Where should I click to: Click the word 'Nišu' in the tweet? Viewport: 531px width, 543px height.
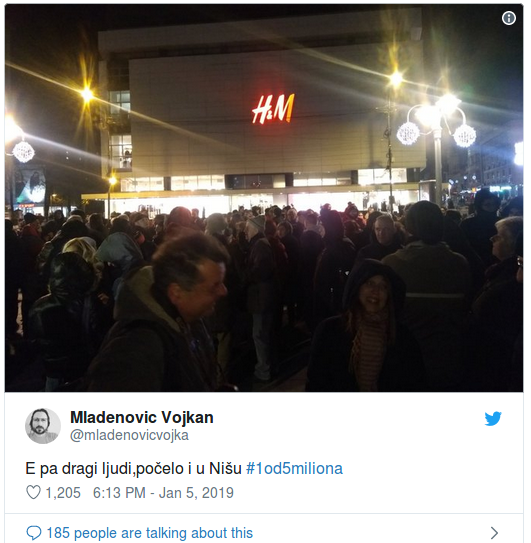coord(225,468)
